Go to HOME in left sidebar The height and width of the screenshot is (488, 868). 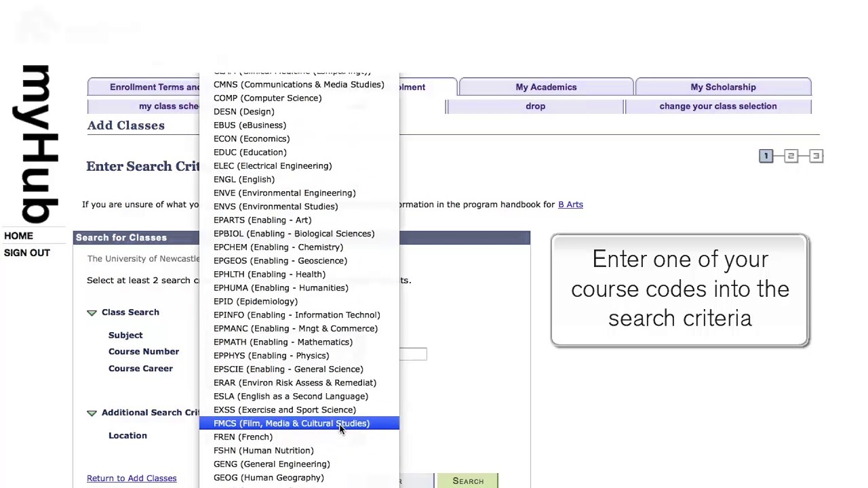click(x=18, y=236)
